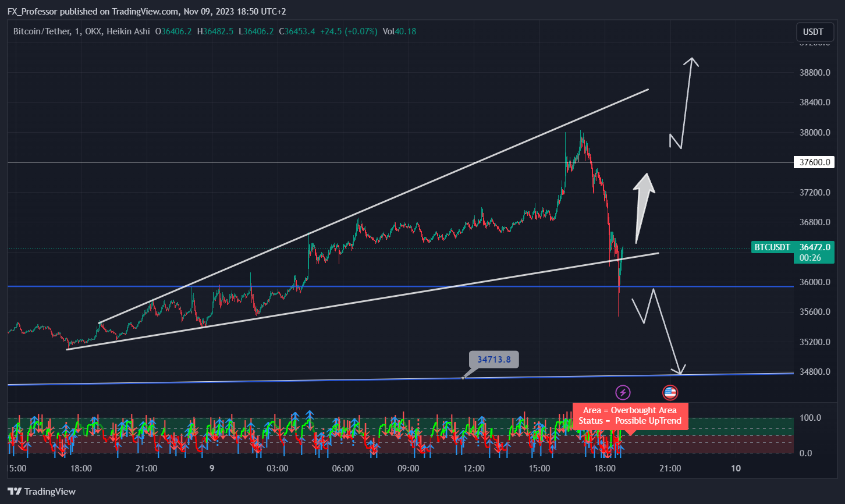Click the 00:26 candle countdown timer
This screenshot has width=845, height=504.
(x=810, y=257)
